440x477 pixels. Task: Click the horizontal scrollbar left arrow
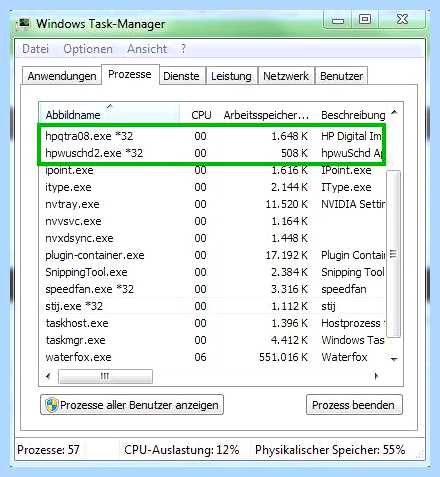(x=48, y=376)
